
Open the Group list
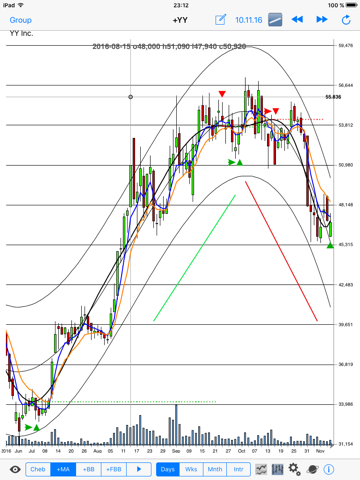(x=21, y=20)
